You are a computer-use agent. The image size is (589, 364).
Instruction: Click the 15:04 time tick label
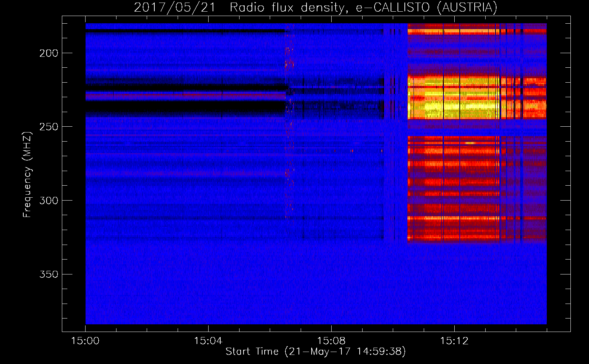coord(208,341)
